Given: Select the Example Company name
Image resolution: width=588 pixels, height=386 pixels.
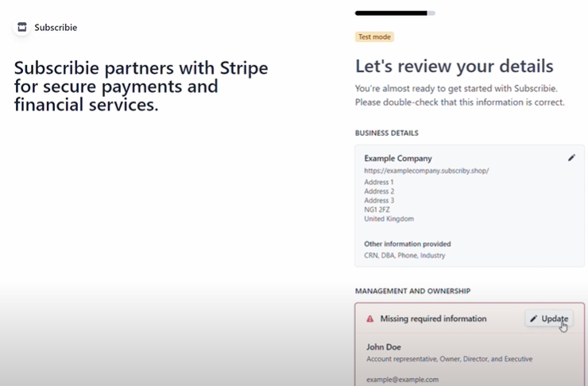Looking at the screenshot, I should (398, 158).
